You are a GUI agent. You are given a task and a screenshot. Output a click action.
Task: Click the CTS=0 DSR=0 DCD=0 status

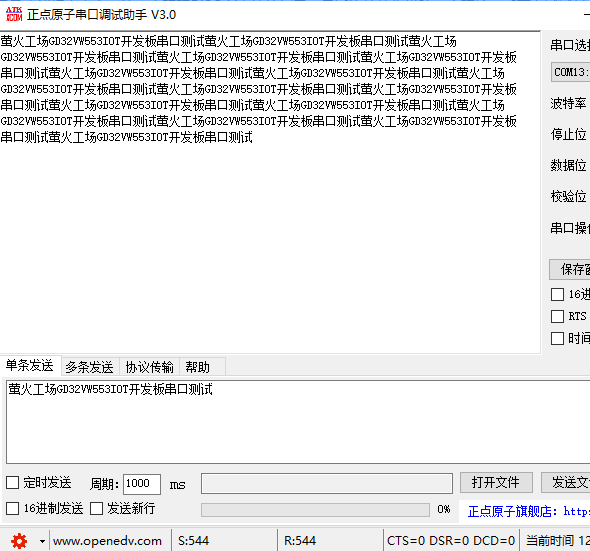451,541
